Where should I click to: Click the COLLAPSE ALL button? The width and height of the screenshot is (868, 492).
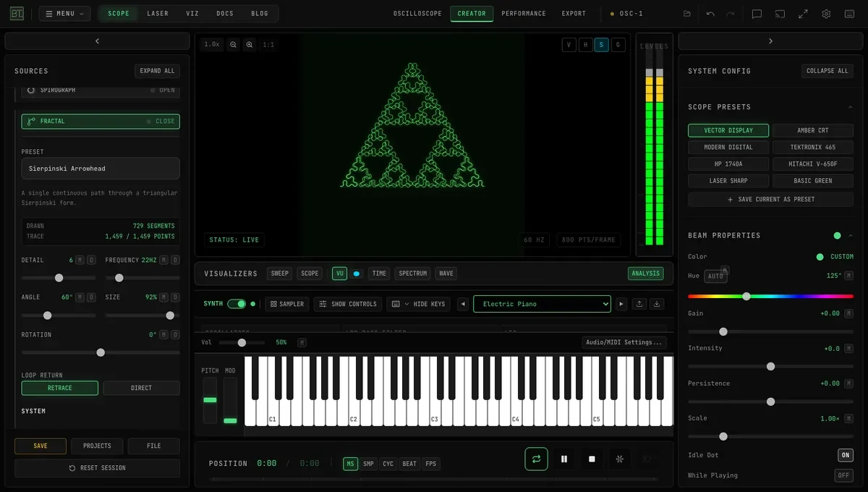(827, 71)
